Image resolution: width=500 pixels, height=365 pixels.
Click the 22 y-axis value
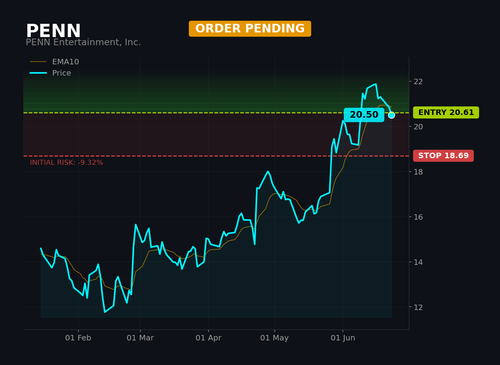click(x=418, y=82)
